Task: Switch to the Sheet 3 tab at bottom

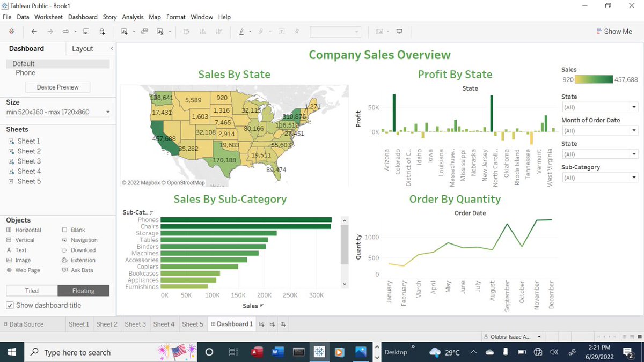Action: (x=135, y=324)
